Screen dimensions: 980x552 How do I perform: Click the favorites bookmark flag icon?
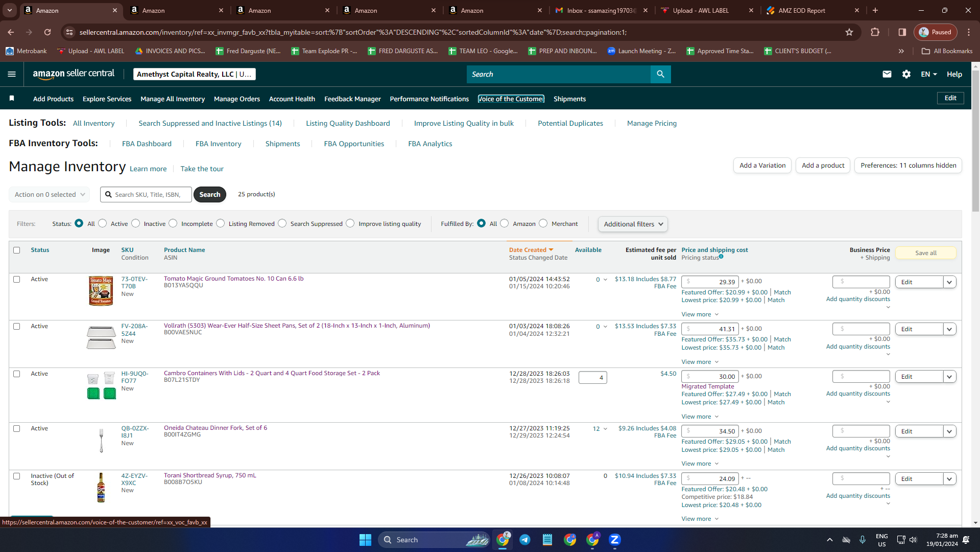coord(12,98)
